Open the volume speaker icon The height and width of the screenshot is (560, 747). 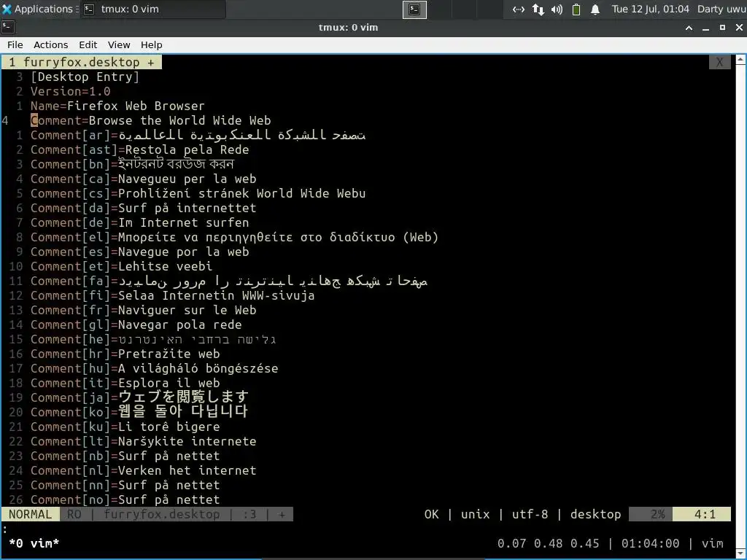pyautogui.click(x=557, y=9)
